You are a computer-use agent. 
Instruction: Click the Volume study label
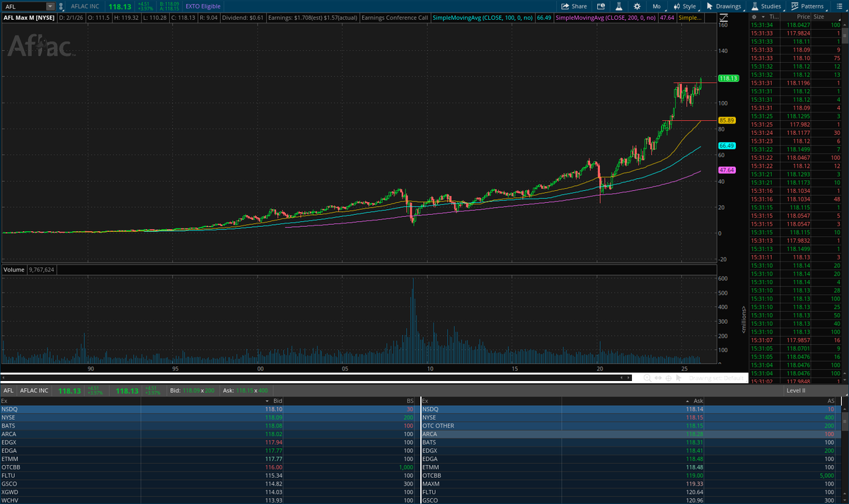coord(13,269)
